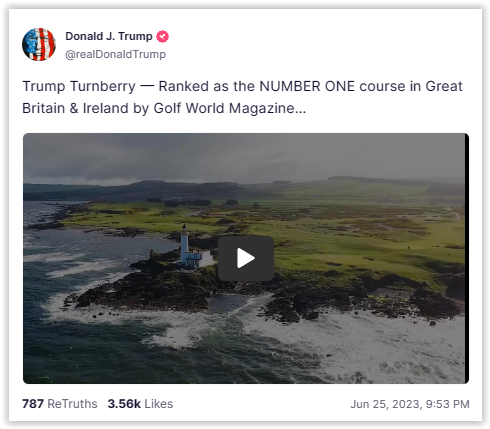This screenshot has height=429, width=490.
Task: Click the black strip at the video's edge
Action: pos(467,258)
